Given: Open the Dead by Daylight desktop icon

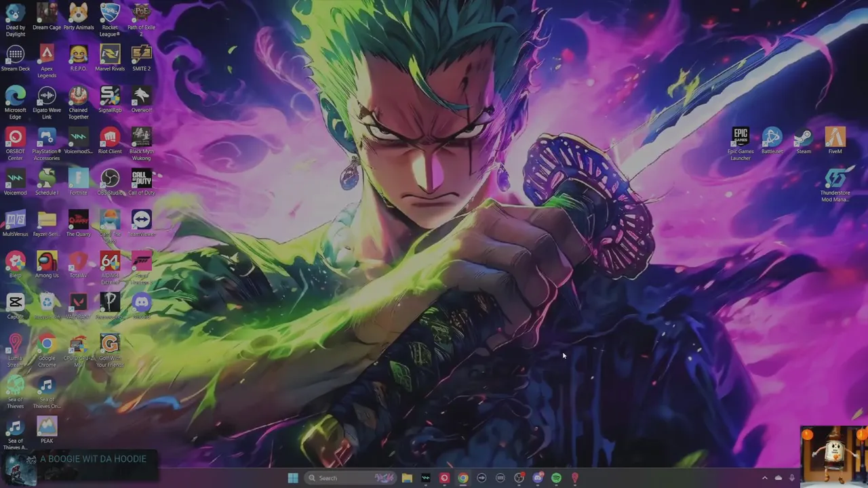Looking at the screenshot, I should (15, 13).
